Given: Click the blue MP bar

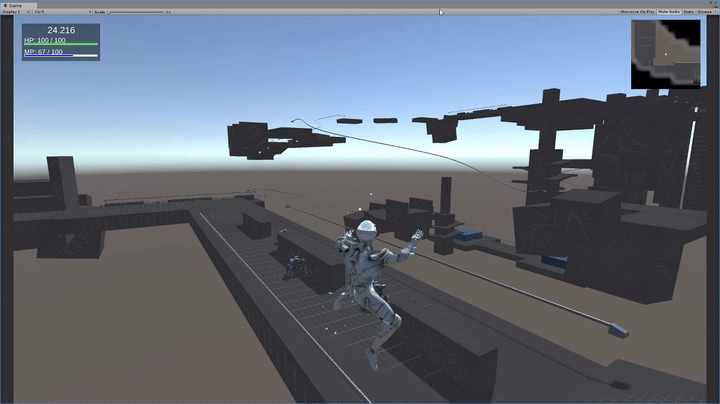Looking at the screenshot, I should pyautogui.click(x=61, y=56).
